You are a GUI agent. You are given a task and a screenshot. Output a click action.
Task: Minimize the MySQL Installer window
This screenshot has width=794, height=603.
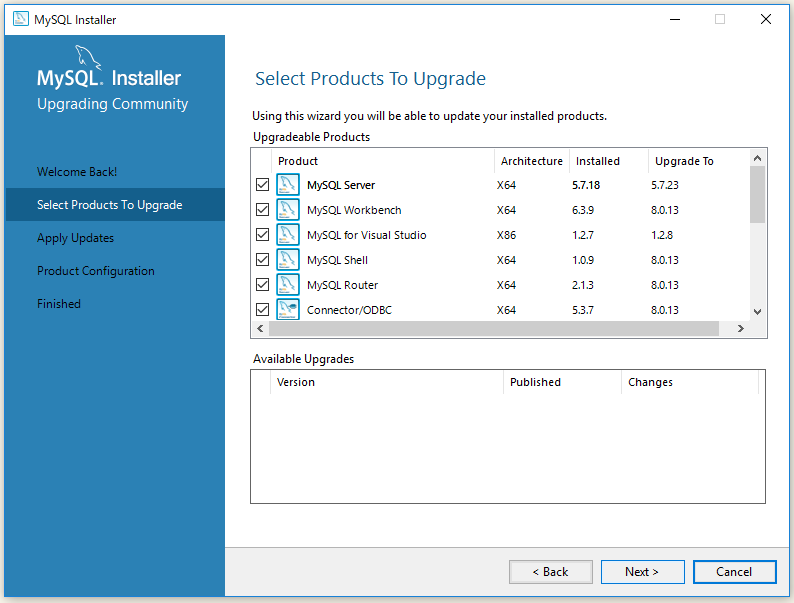pyautogui.click(x=675, y=19)
